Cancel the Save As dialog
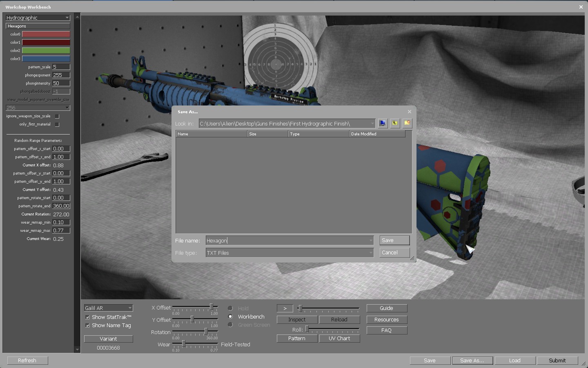588x368 pixels. (x=394, y=253)
